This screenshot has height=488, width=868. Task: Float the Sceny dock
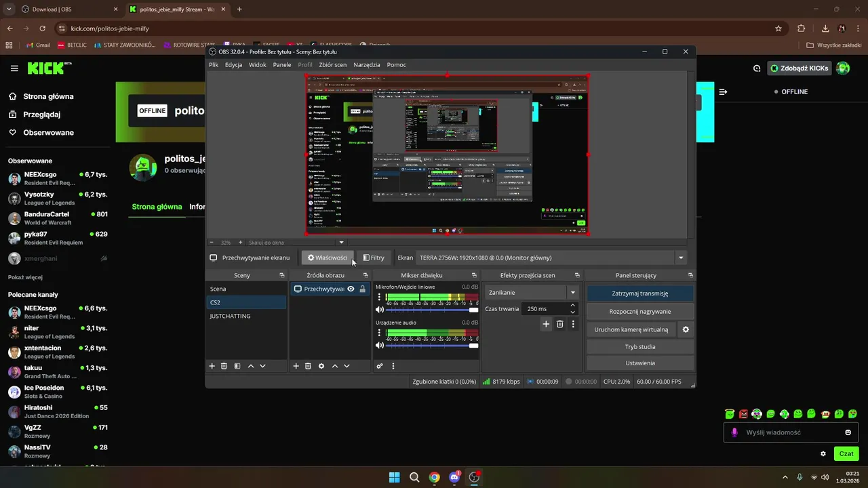click(281, 275)
